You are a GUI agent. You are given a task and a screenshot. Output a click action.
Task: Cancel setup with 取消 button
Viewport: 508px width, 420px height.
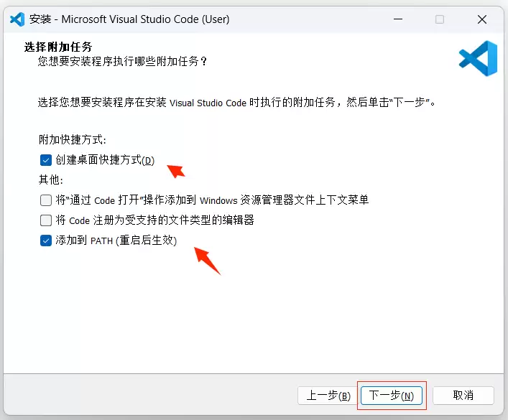pos(463,396)
